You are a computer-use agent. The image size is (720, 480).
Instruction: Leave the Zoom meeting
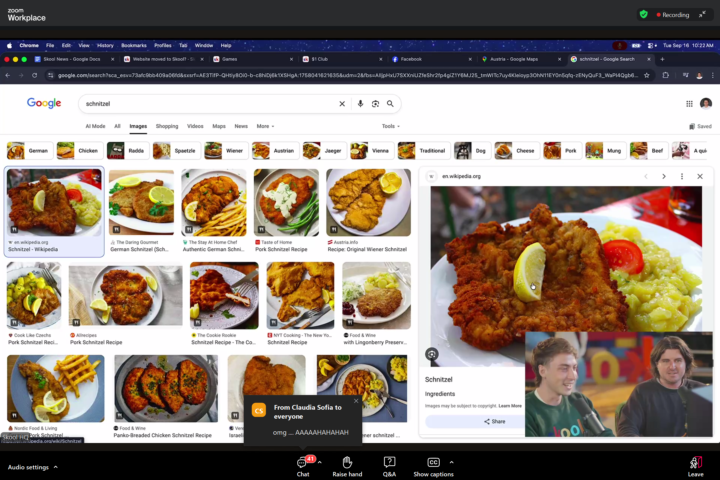coord(696,466)
